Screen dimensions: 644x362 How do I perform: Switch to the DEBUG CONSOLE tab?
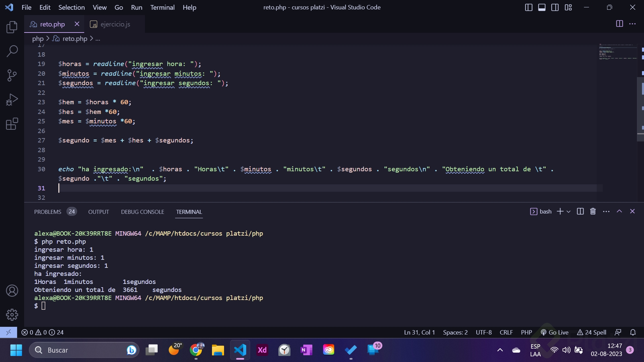click(143, 212)
